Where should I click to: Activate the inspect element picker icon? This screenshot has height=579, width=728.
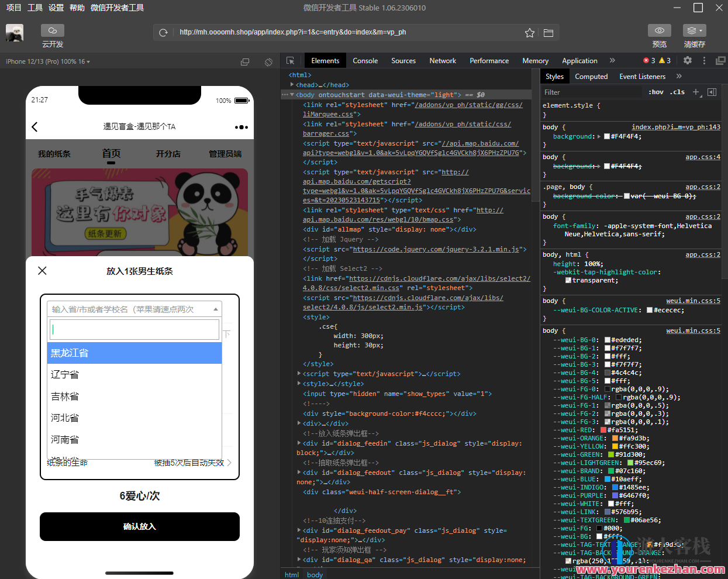pyautogui.click(x=290, y=60)
